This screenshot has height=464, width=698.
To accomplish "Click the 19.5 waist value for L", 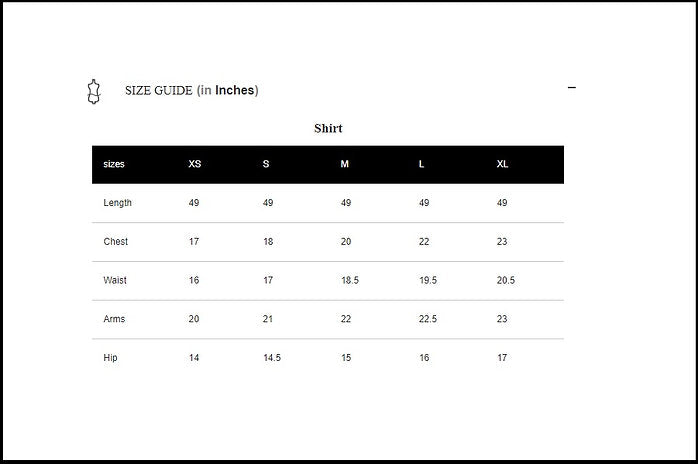I will (x=428, y=281).
